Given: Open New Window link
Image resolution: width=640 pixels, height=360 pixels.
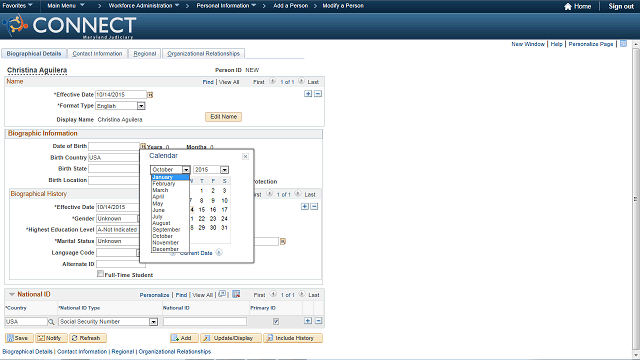Looking at the screenshot, I should coord(528,44).
